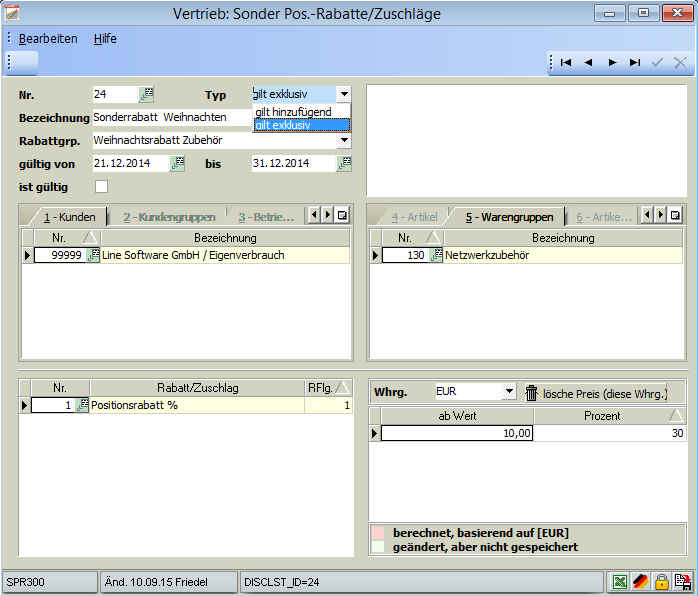This screenshot has width=698, height=596.
Task: Switch to 3 - Betrie... tab
Action: tap(266, 217)
